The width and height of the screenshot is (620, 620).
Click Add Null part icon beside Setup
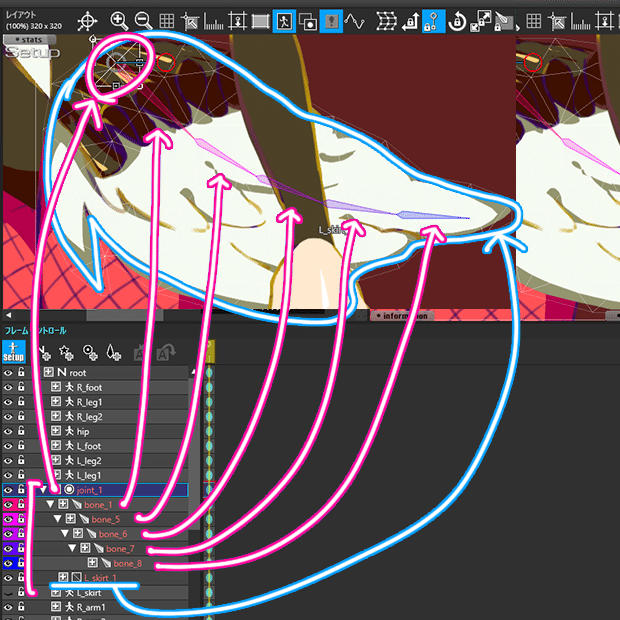click(x=43, y=352)
